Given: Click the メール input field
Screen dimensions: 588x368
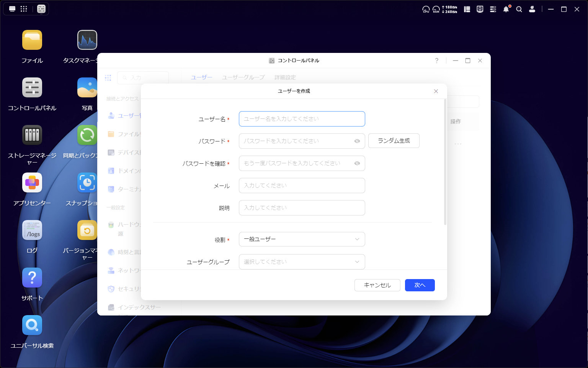Looking at the screenshot, I should [x=302, y=186].
